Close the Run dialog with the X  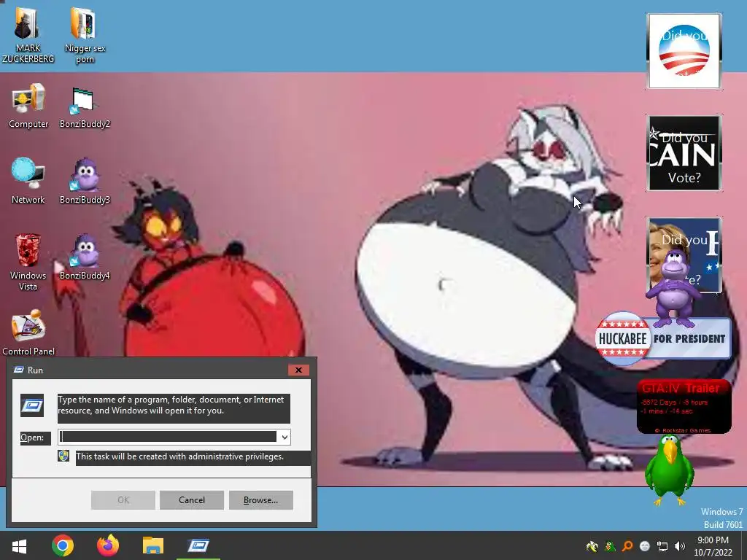[298, 370]
